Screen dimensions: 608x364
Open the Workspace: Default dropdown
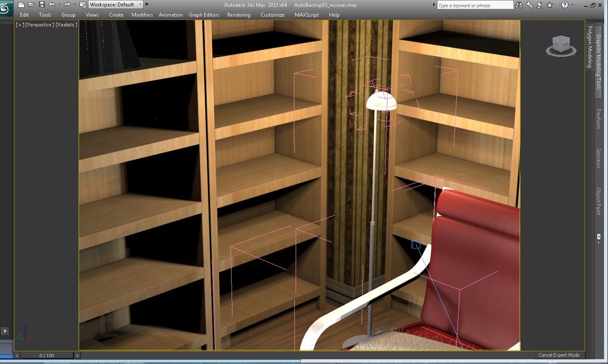tap(115, 5)
